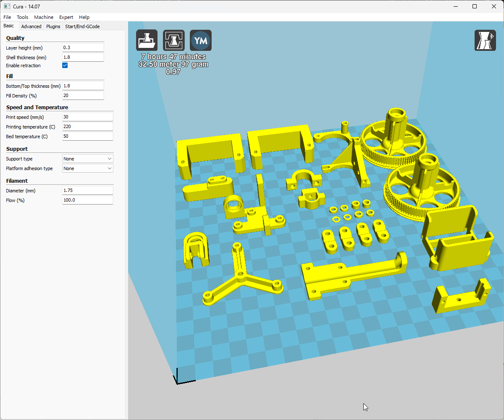Open the Machine menu
The height and width of the screenshot is (420, 504).
pyautogui.click(x=44, y=17)
